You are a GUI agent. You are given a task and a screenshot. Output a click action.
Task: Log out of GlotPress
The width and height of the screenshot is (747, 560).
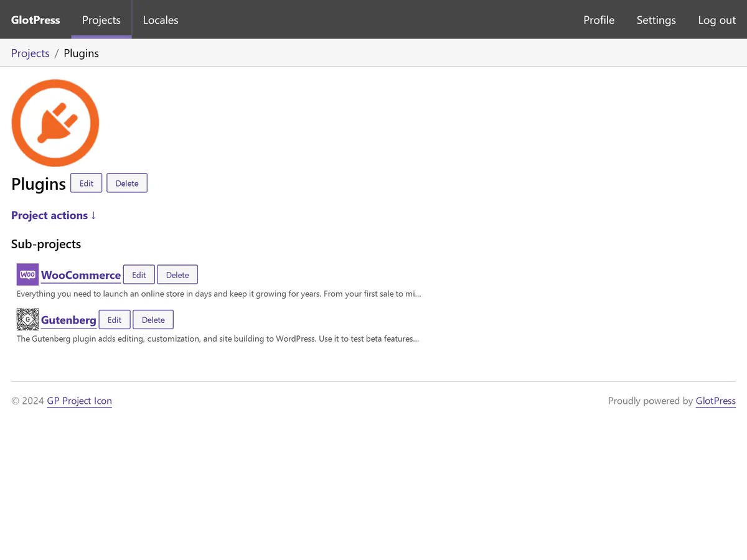point(717,20)
